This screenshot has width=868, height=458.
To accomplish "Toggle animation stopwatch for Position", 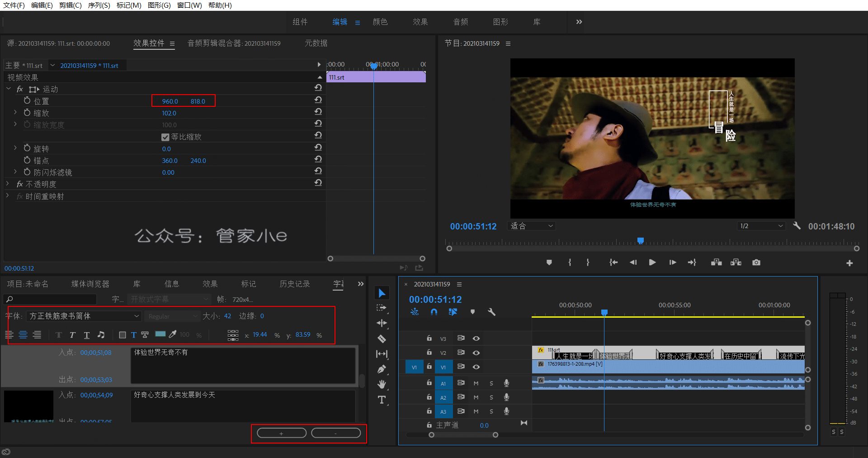I will coord(27,100).
